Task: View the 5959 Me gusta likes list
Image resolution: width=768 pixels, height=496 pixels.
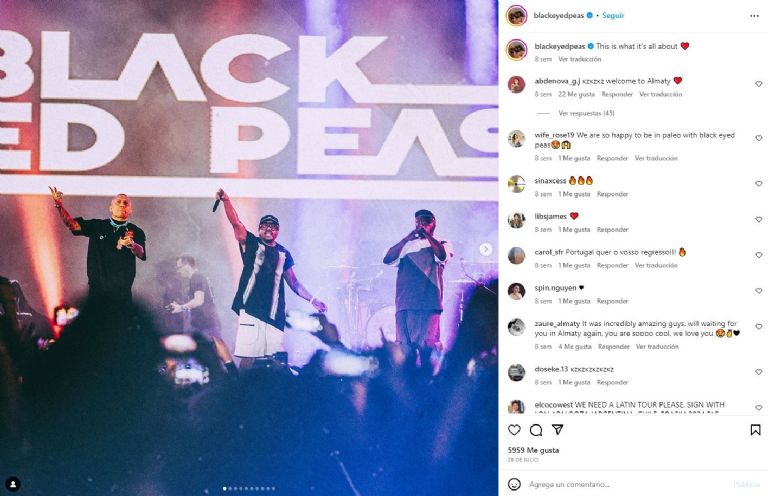Action: pyautogui.click(x=533, y=450)
